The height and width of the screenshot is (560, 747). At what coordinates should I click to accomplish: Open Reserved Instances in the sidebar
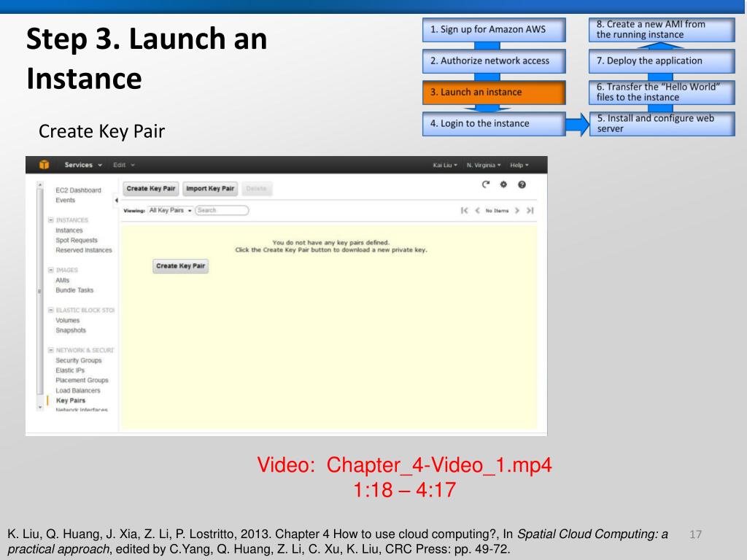[x=84, y=250]
